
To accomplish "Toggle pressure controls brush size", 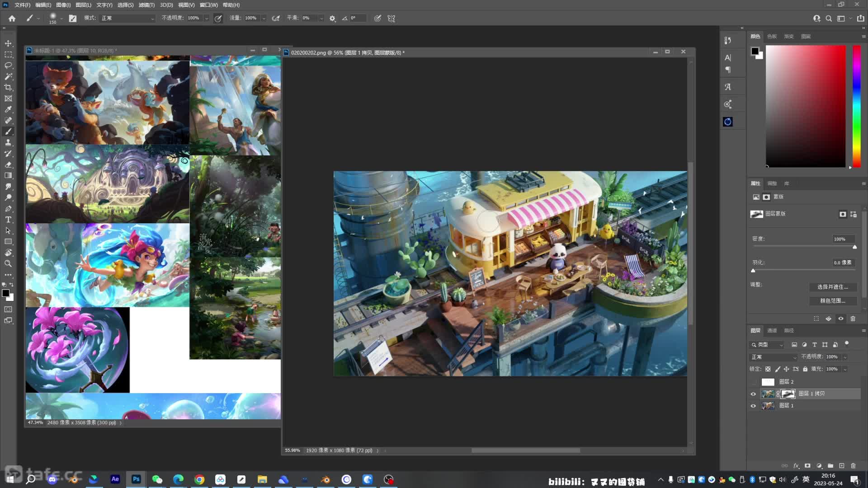I will [377, 18].
